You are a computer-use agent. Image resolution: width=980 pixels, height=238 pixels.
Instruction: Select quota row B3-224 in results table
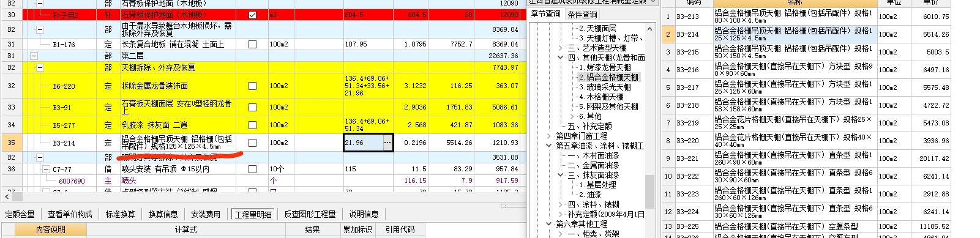806,212
